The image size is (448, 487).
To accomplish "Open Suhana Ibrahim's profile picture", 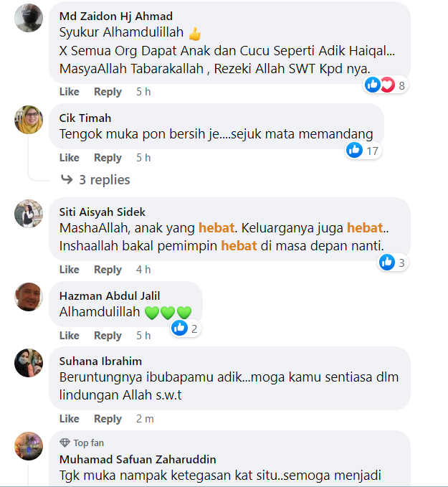I will click(29, 363).
